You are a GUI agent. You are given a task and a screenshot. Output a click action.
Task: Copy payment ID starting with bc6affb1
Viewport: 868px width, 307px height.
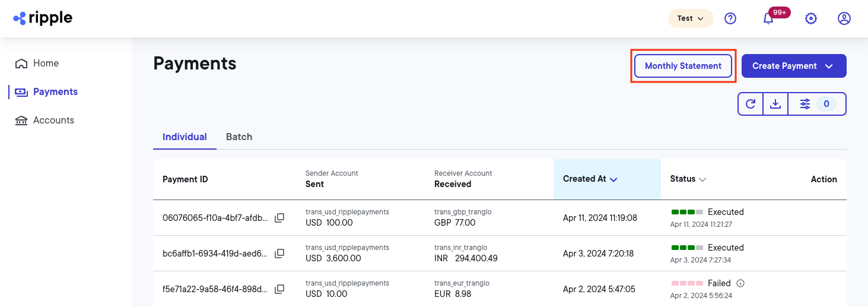(x=279, y=254)
